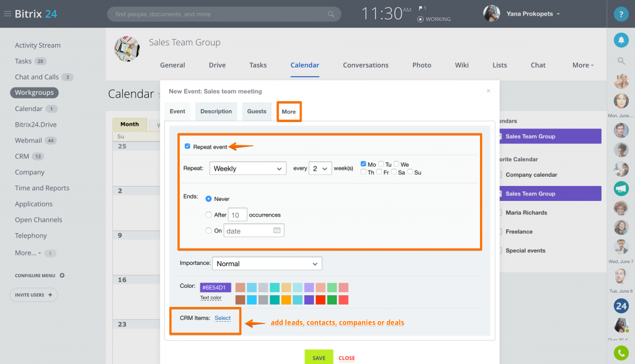Click the green SAVE button

click(x=319, y=358)
